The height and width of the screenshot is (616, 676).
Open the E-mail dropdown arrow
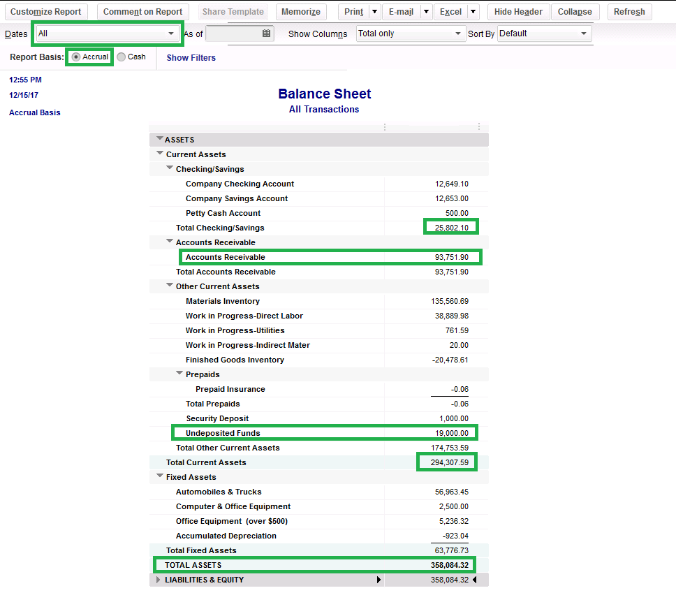(426, 11)
